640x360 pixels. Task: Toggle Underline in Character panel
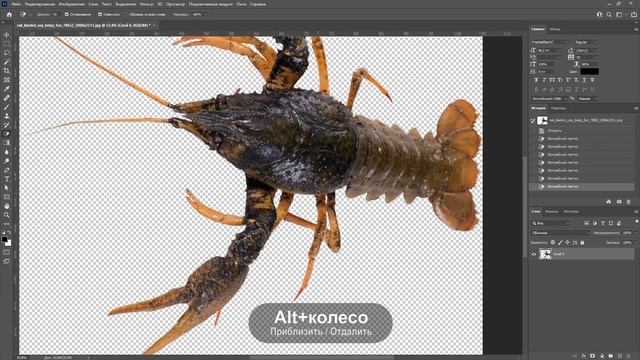(x=584, y=80)
